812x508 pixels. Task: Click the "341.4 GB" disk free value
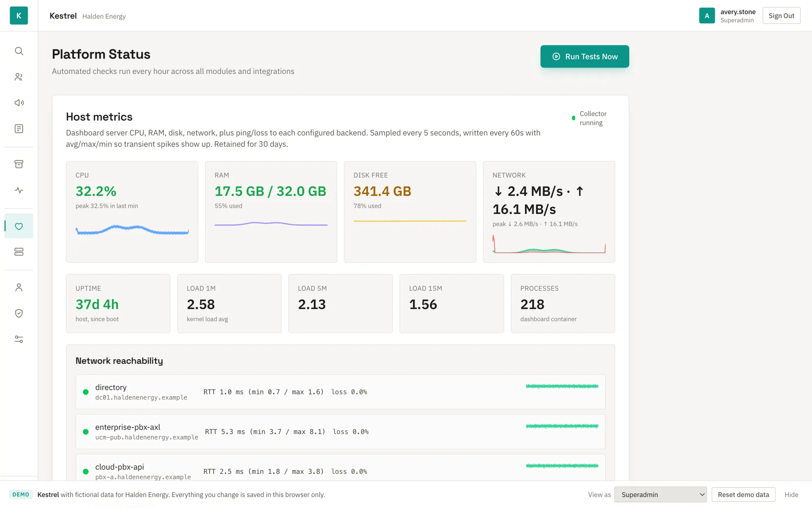382,191
